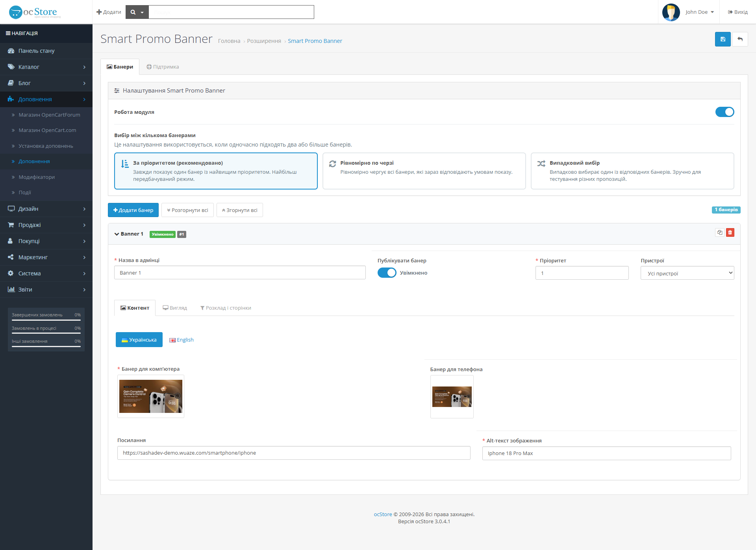Click the Вихід logout link
The height and width of the screenshot is (550, 756).
click(738, 12)
